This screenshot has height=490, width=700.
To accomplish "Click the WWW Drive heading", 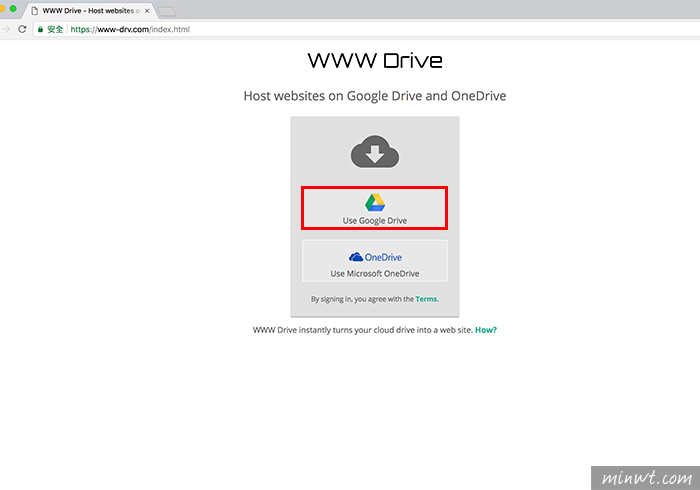I will pyautogui.click(x=375, y=60).
